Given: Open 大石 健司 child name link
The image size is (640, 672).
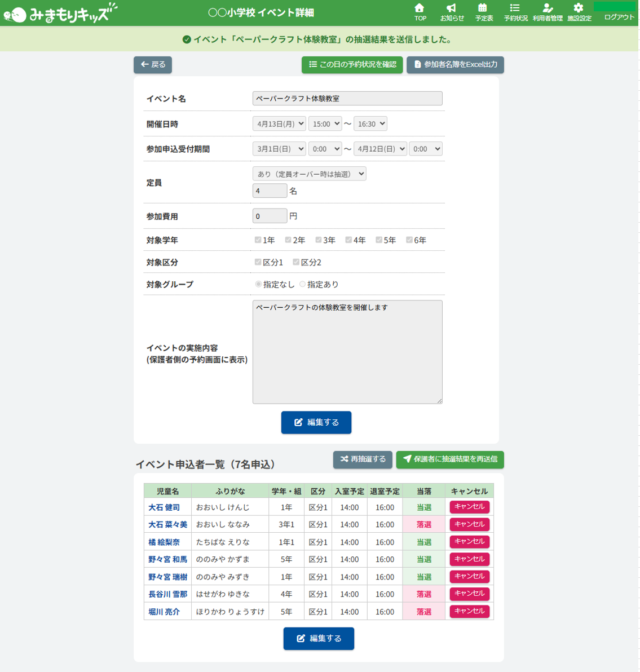Looking at the screenshot, I should click(x=164, y=507).
